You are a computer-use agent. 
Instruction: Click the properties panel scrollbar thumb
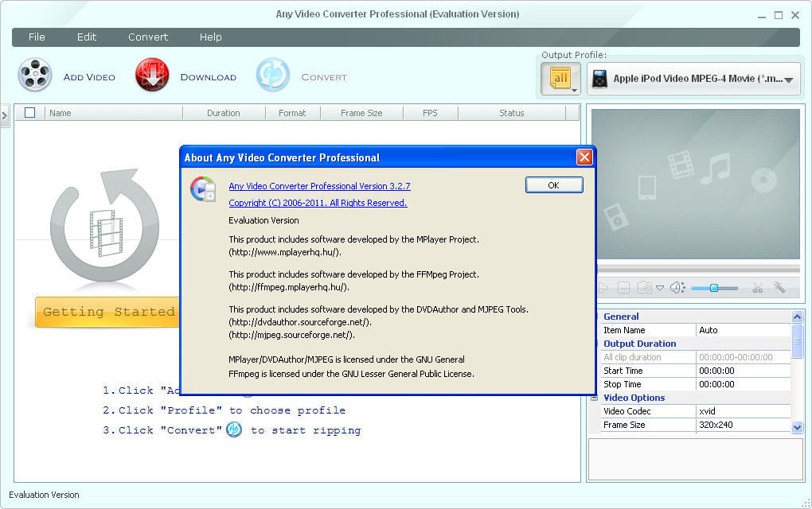pyautogui.click(x=798, y=340)
